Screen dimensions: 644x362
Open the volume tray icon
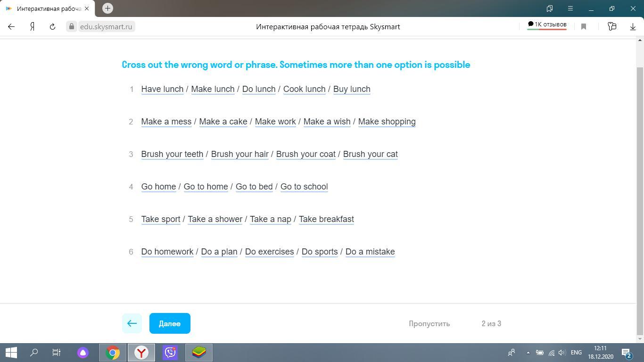pos(562,353)
